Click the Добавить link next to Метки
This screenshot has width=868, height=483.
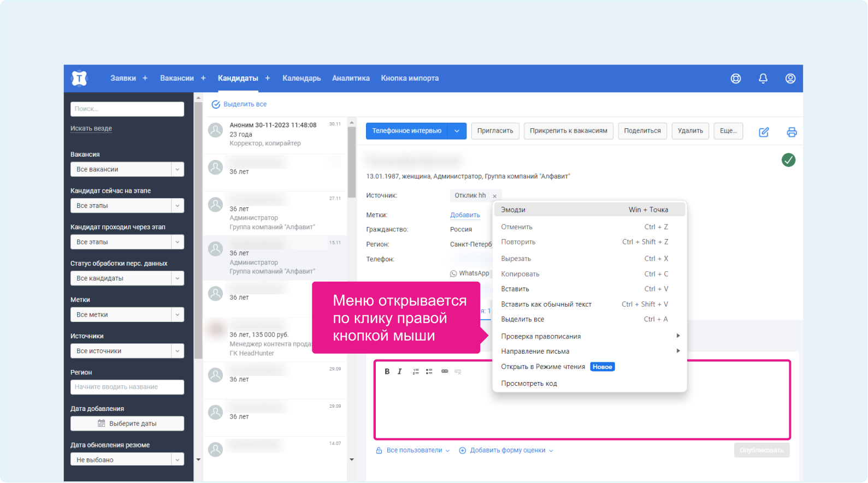tap(465, 215)
